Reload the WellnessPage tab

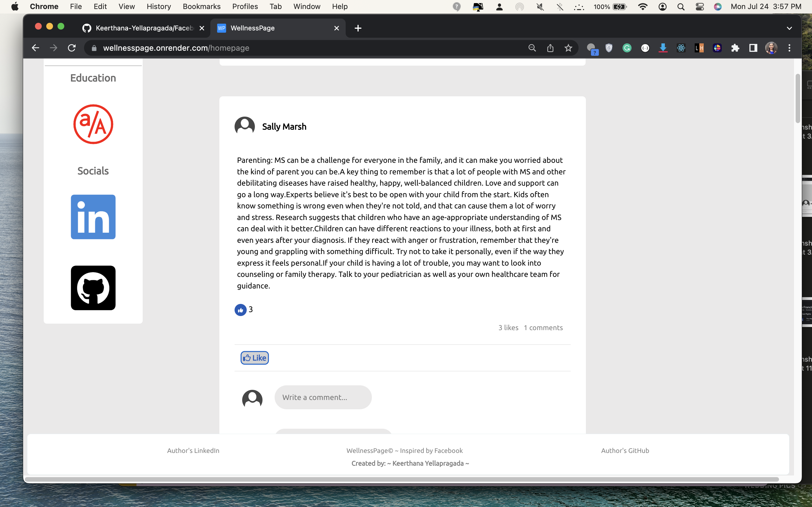point(72,48)
